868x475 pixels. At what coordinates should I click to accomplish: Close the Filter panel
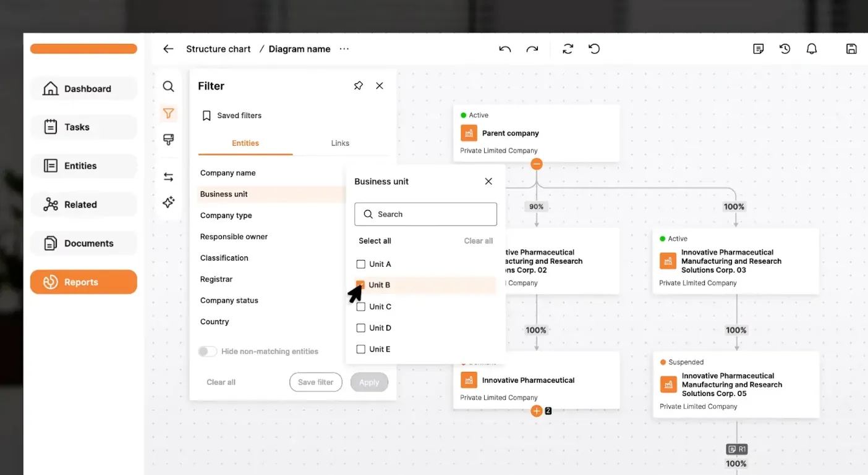coord(380,86)
